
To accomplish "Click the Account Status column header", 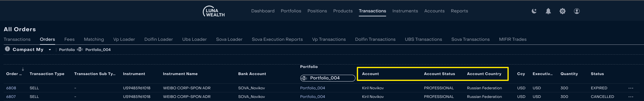I will click(x=439, y=74).
